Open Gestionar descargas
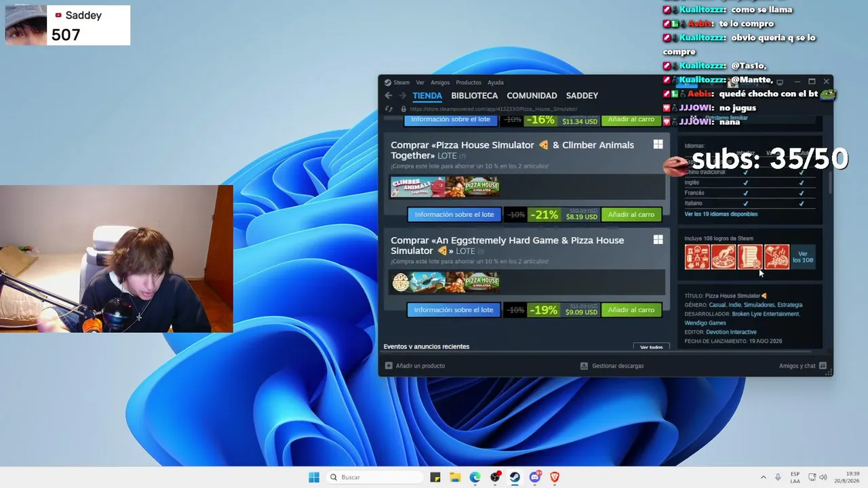This screenshot has width=868, height=488. 618,366
